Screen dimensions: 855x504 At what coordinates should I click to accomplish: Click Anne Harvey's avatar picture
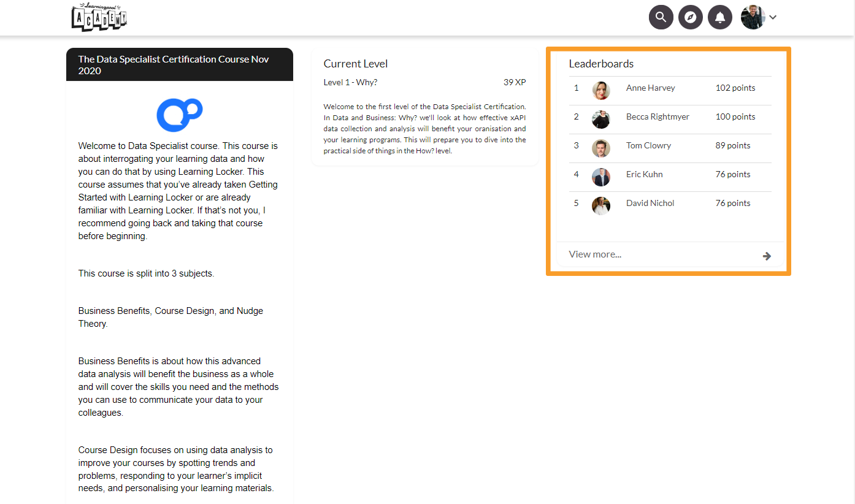point(600,91)
